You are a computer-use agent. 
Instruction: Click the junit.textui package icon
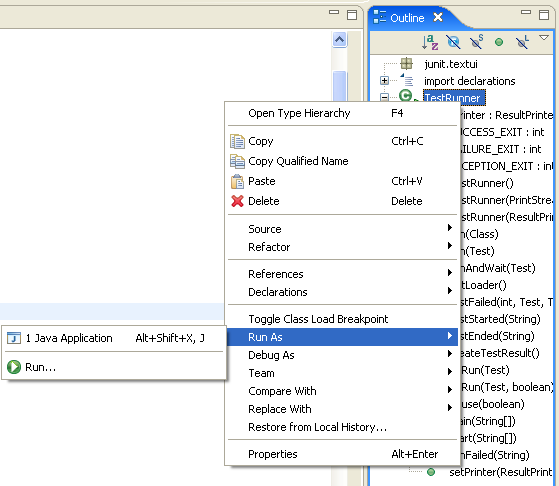406,64
